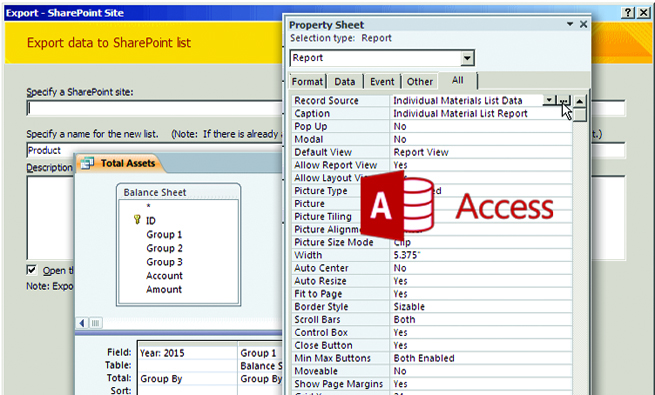Click the Record Source build ellipsis button
The image size is (655, 395).
point(564,101)
